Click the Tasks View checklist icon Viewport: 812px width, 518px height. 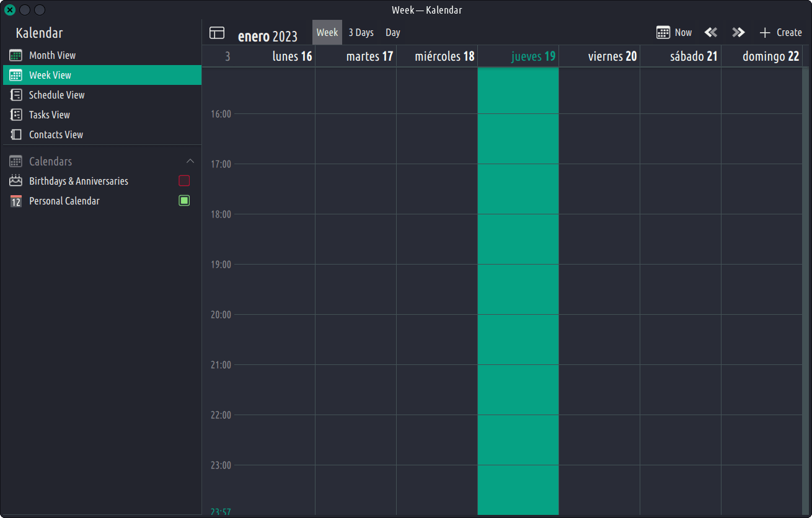16,115
